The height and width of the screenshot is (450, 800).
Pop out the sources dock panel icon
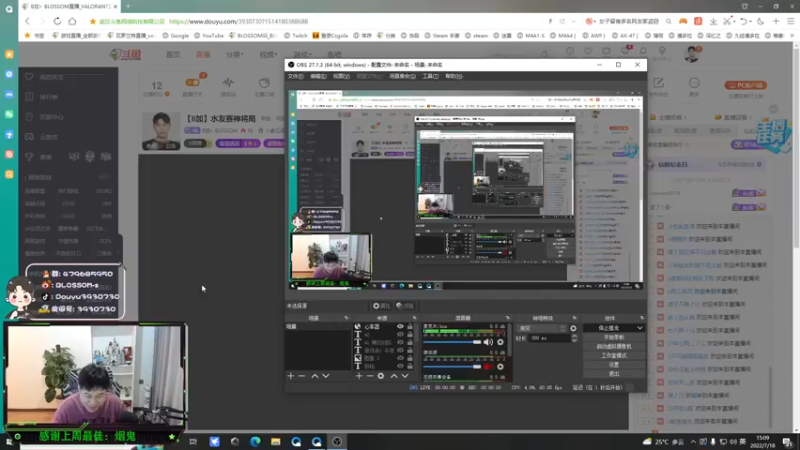(414, 318)
